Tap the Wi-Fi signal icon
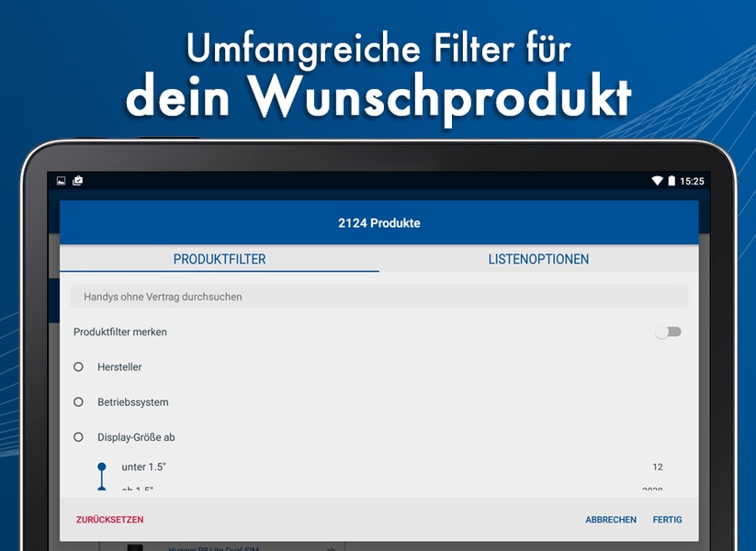 click(657, 181)
